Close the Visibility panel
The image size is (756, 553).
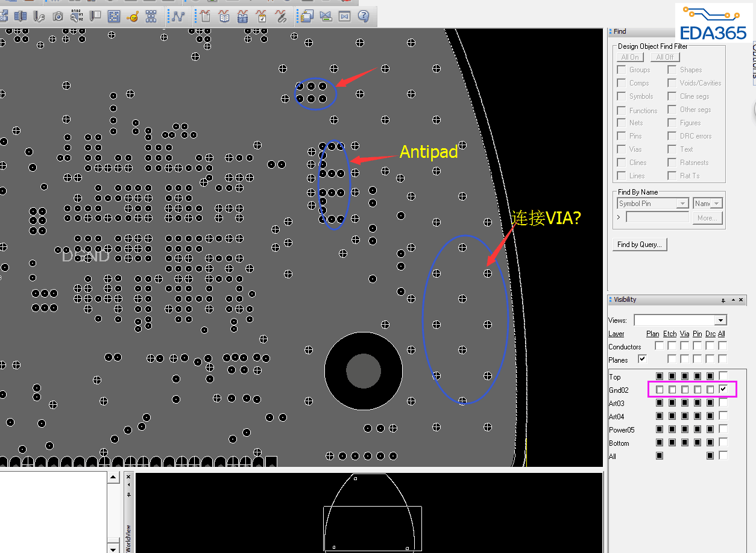[x=742, y=300]
